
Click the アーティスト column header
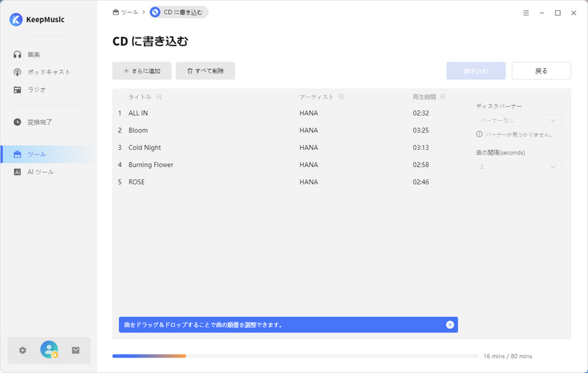pos(316,97)
